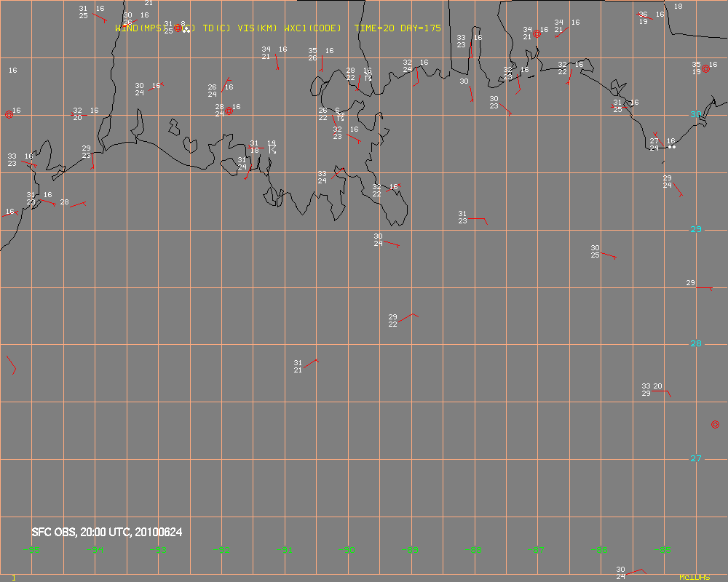This screenshot has height=582, width=728.
Task: Click the wind barb at the 31/23 marine station
Action: (x=478, y=221)
